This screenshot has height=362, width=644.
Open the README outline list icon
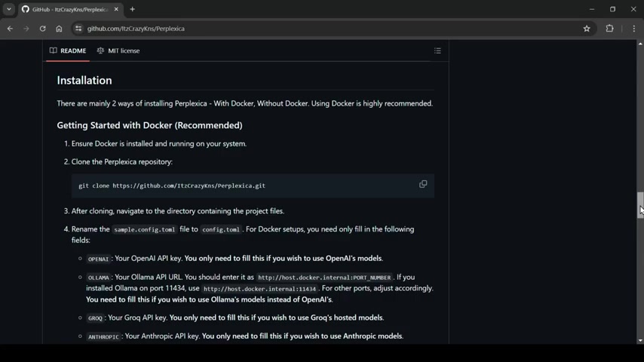click(437, 51)
